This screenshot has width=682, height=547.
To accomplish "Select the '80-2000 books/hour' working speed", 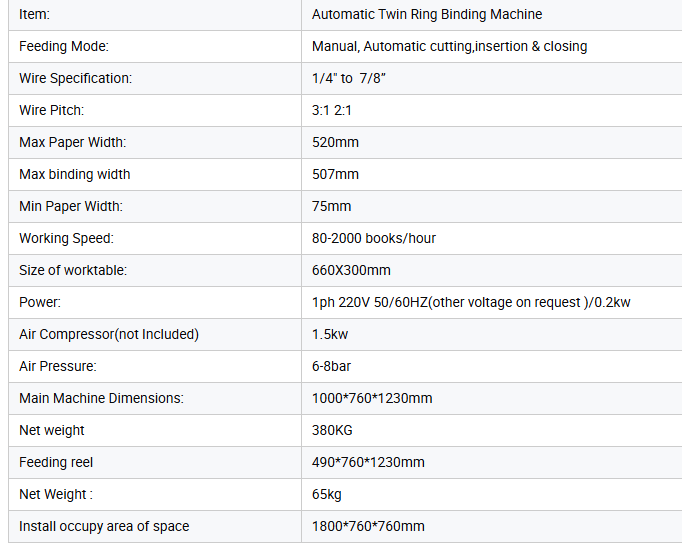I will 374,238.
